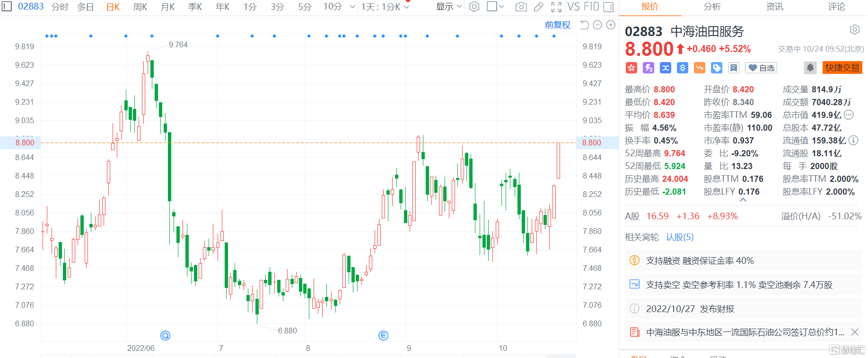Open the 分析 tab

click(712, 7)
